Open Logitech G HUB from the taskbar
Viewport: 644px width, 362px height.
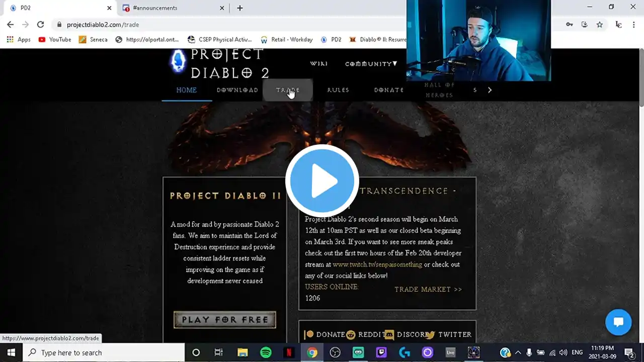point(405,352)
